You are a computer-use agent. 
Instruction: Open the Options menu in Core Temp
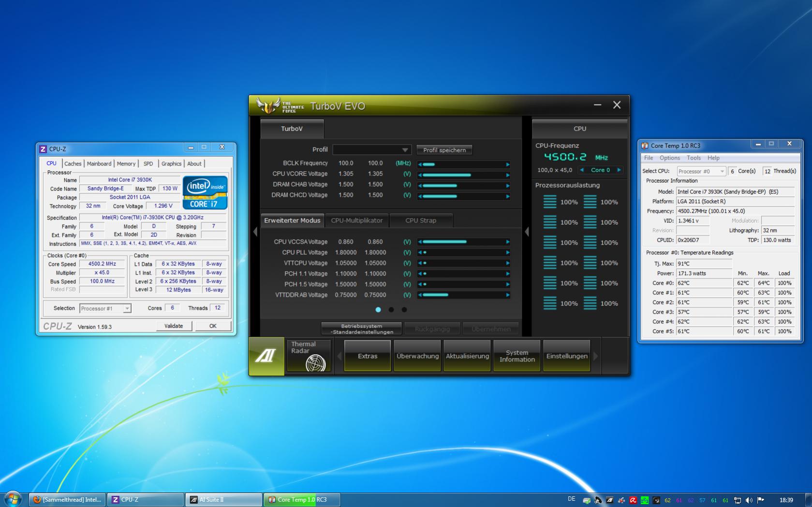pyautogui.click(x=669, y=158)
